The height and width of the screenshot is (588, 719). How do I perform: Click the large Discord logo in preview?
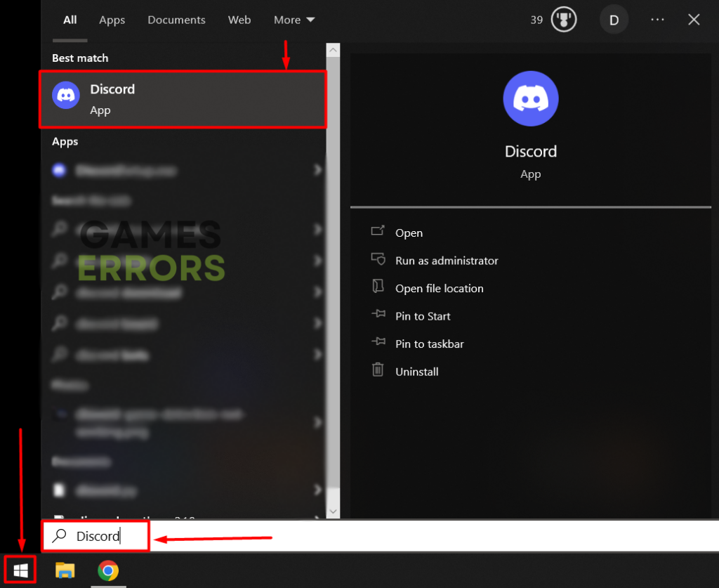(x=531, y=98)
